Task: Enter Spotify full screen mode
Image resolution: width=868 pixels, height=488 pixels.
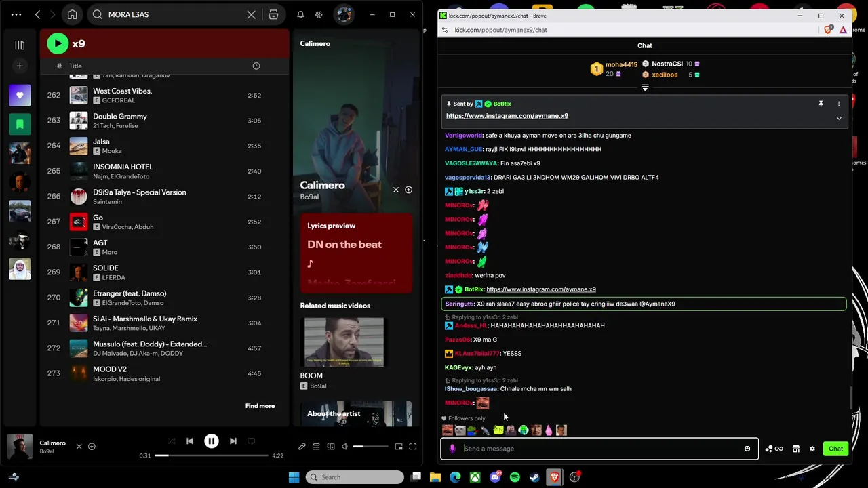Action: click(412, 447)
